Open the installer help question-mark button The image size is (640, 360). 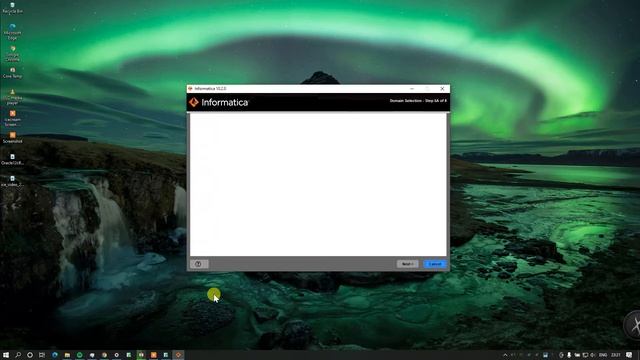pos(198,264)
